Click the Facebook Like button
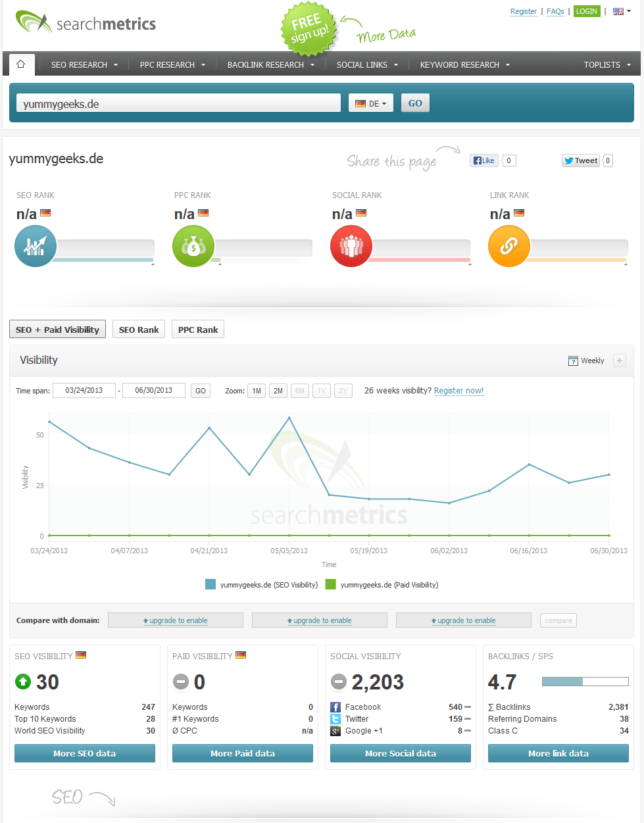 point(484,161)
